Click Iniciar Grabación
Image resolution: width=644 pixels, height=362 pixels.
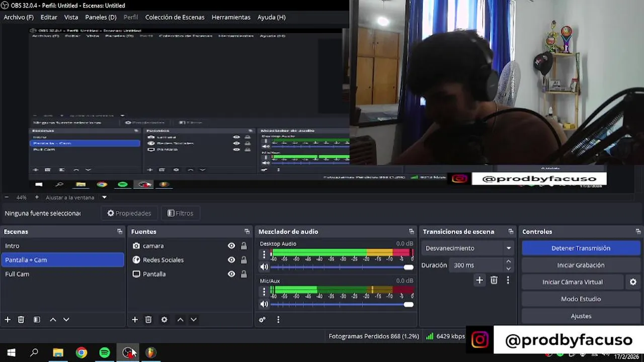[x=581, y=265]
